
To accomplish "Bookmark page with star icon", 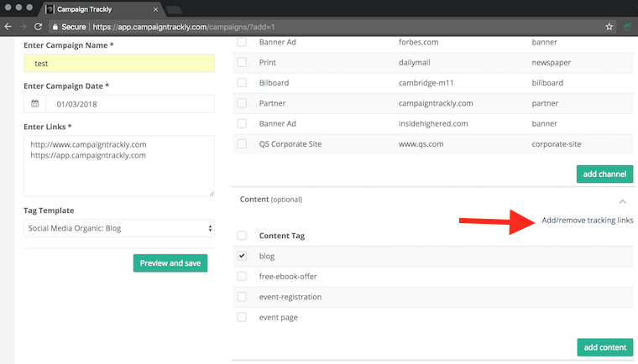I will [x=609, y=27].
